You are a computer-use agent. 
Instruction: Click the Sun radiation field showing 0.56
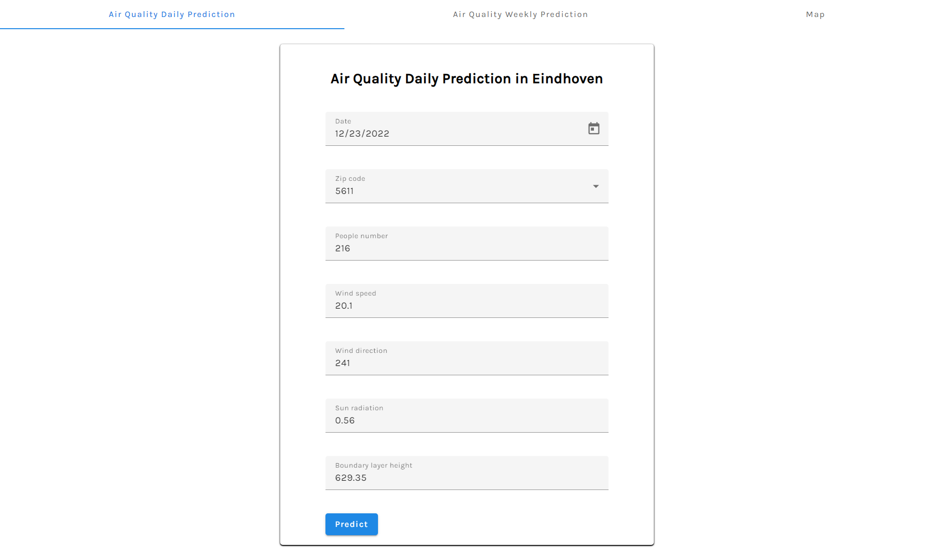(x=438, y=420)
